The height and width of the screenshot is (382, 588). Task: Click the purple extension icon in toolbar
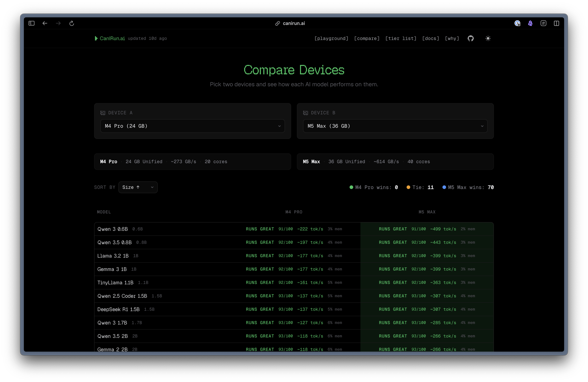[530, 23]
